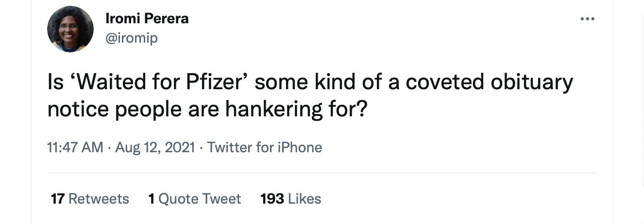Click the number 193 like count

pos(272,199)
